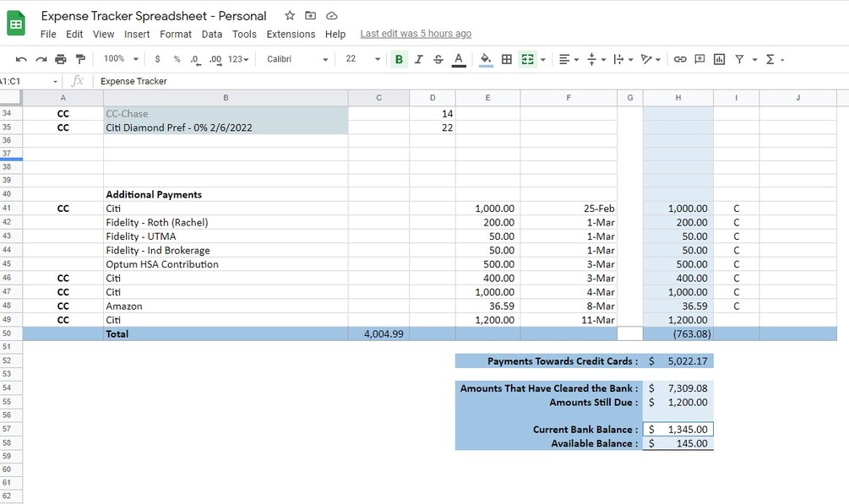Insert a link
849x504 pixels.
tap(680, 59)
